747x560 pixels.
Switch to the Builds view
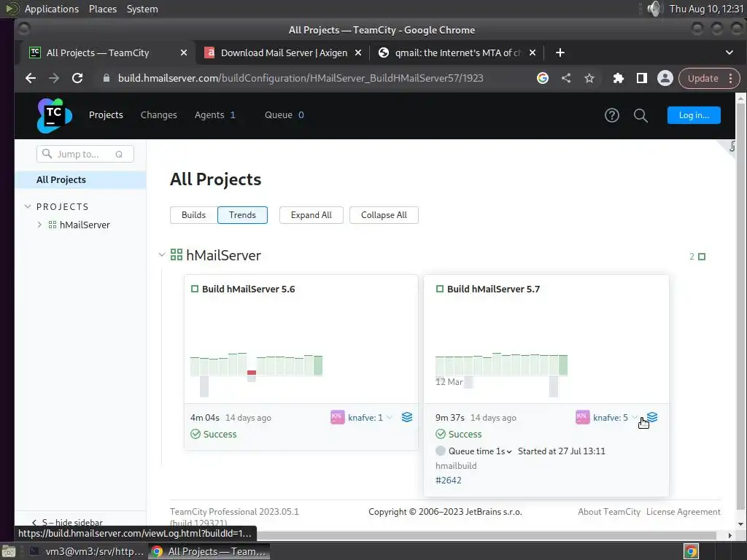point(193,215)
